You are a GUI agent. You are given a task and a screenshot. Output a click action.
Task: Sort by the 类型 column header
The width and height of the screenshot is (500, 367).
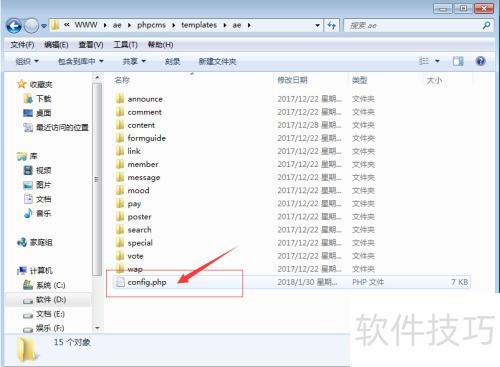point(360,80)
